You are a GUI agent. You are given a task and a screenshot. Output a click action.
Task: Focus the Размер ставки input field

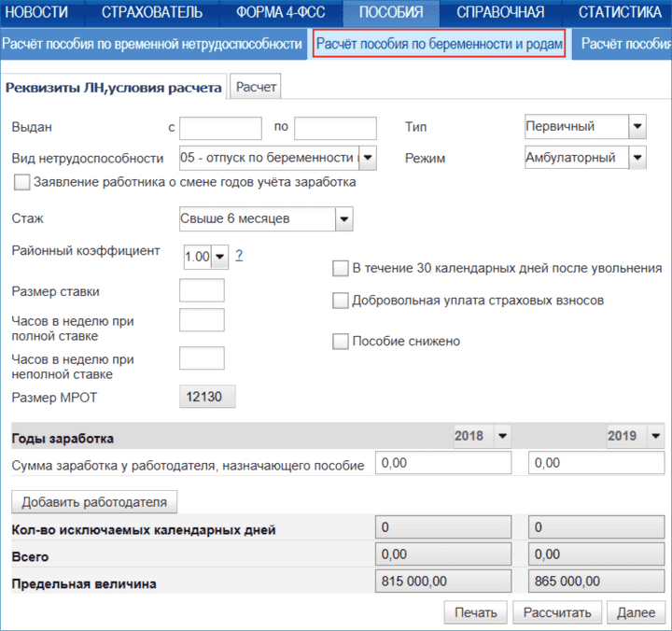coord(202,290)
